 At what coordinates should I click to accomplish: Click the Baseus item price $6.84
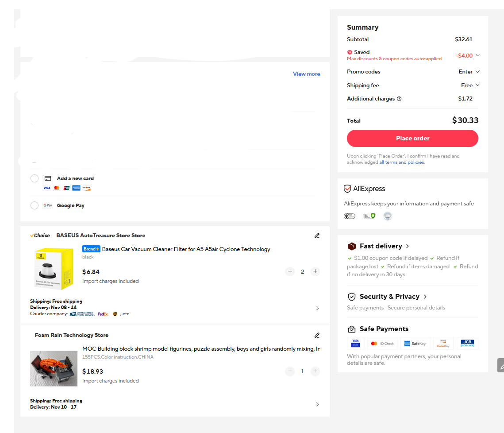pyautogui.click(x=91, y=272)
